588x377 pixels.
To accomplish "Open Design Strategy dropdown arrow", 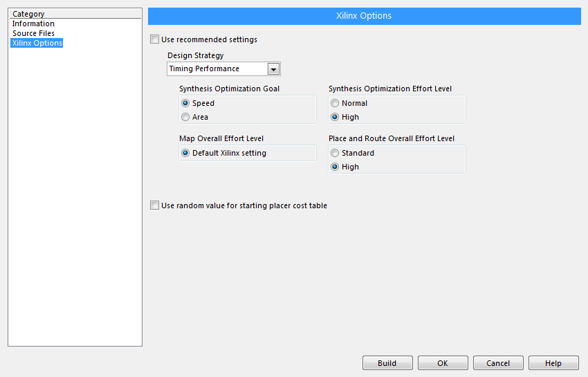I will (x=273, y=69).
